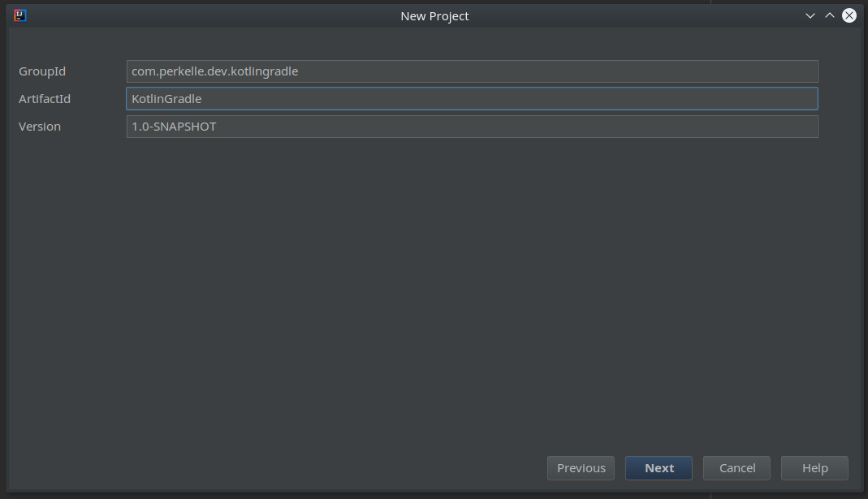868x499 pixels.
Task: Click the IntelliJ IDEA icon in the title bar
Action: [x=19, y=15]
